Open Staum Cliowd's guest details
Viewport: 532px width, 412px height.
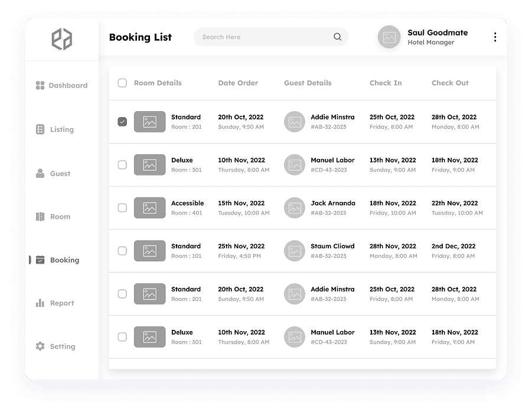(333, 246)
